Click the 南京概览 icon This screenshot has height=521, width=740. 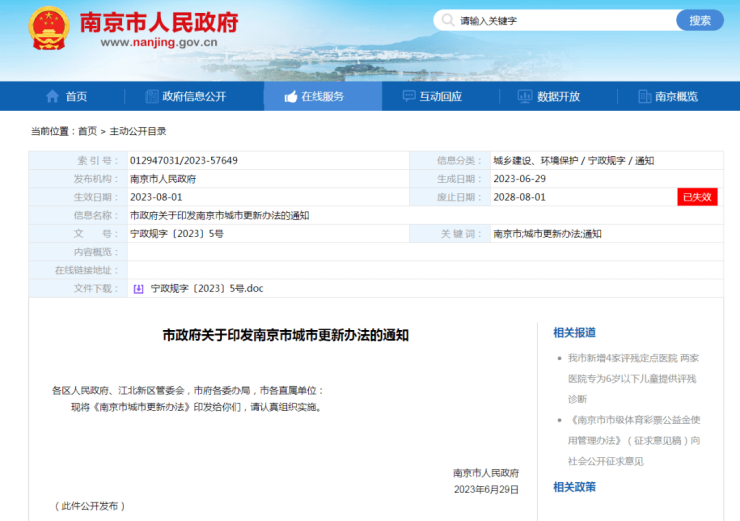coord(642,97)
